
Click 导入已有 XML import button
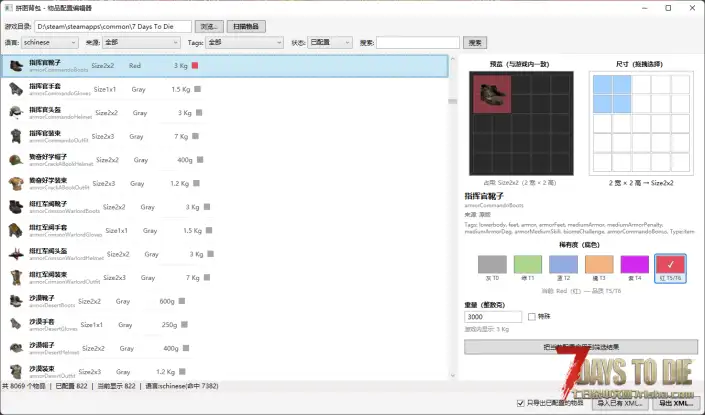pyautogui.click(x=619, y=403)
